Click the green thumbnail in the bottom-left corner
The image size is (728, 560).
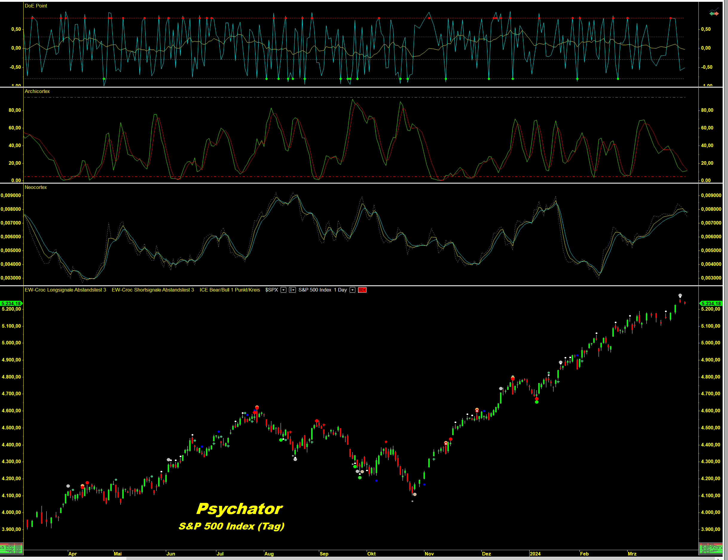[x=11, y=548]
